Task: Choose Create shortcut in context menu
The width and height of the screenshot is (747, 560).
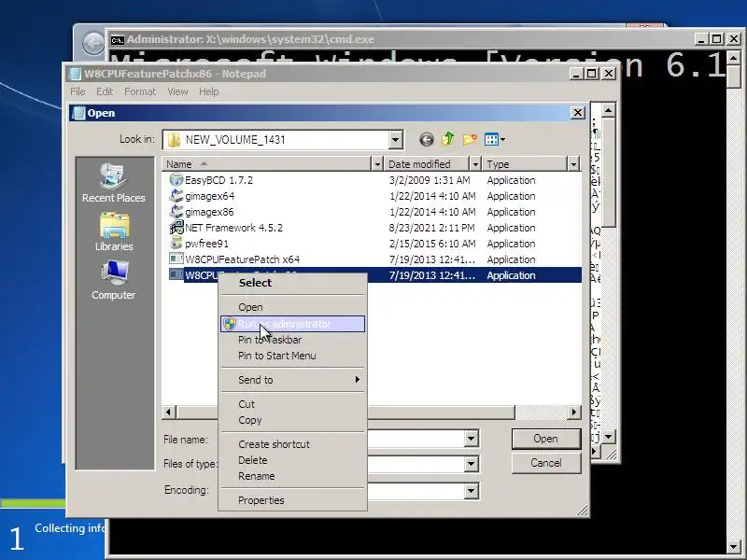Action: point(292,444)
